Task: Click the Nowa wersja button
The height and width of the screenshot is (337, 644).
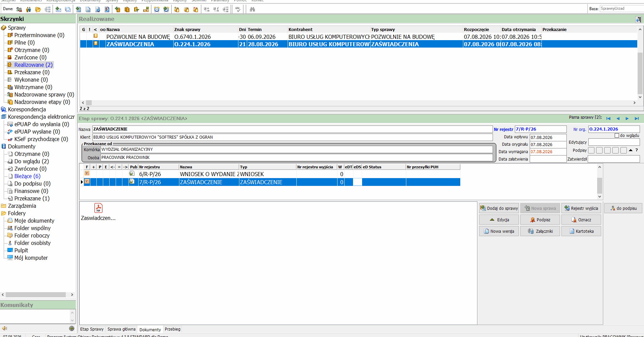Action: pyautogui.click(x=499, y=231)
